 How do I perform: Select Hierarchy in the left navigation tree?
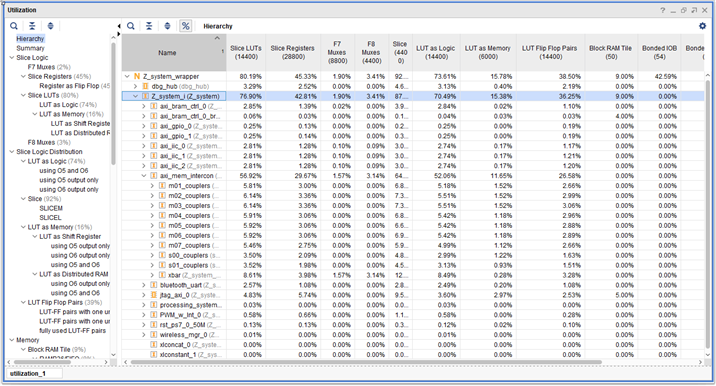[x=30, y=39]
